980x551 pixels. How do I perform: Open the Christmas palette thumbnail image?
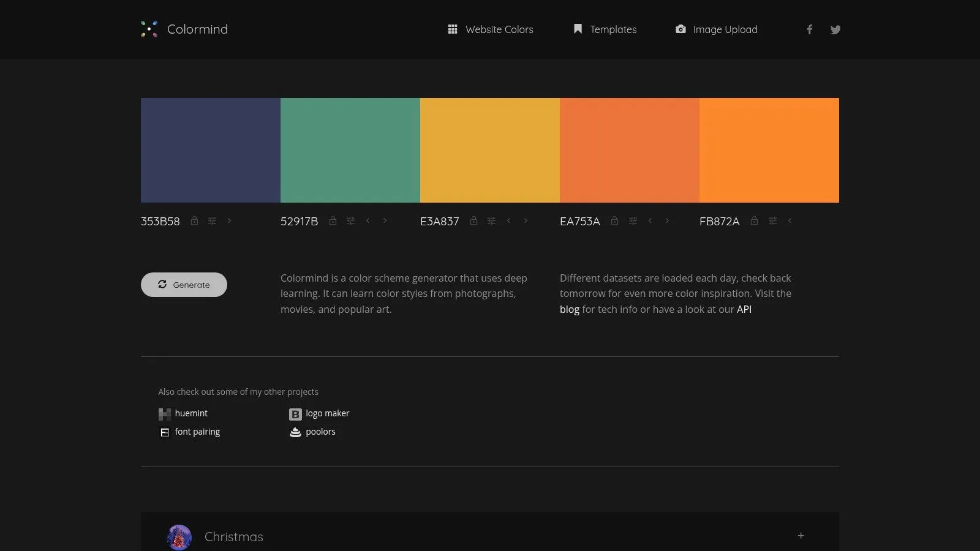pos(179,536)
